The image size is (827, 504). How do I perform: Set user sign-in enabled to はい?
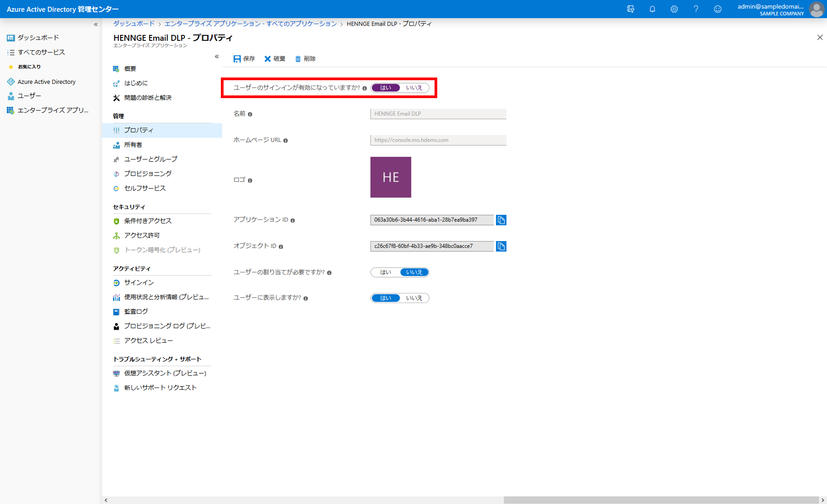(x=385, y=88)
